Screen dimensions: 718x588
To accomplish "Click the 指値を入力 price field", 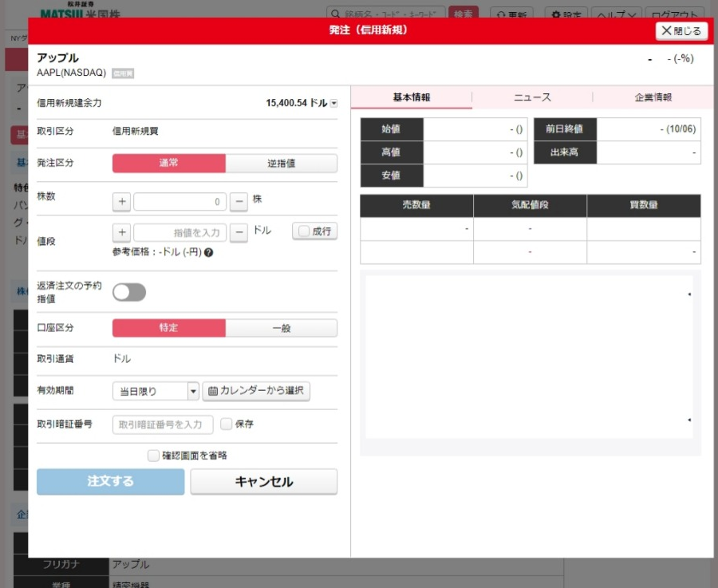I will click(x=180, y=233).
